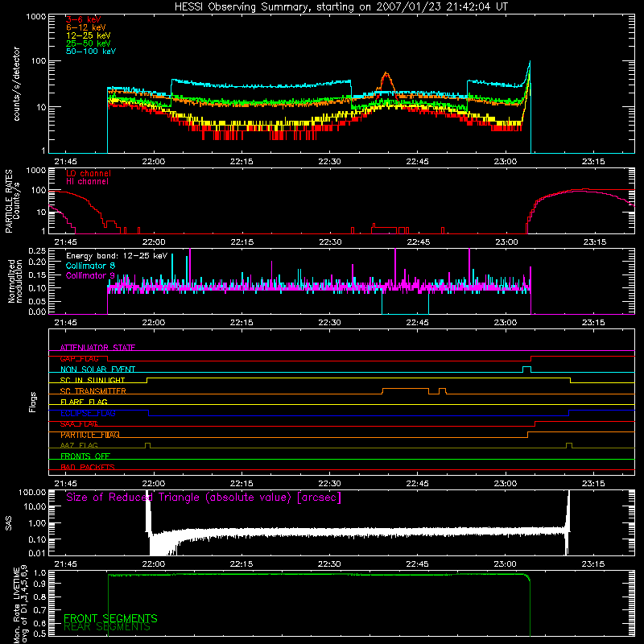The image size is (644, 644).
Task: Click the AAZ_FLAG pulse after 23:10
Action: point(569,444)
